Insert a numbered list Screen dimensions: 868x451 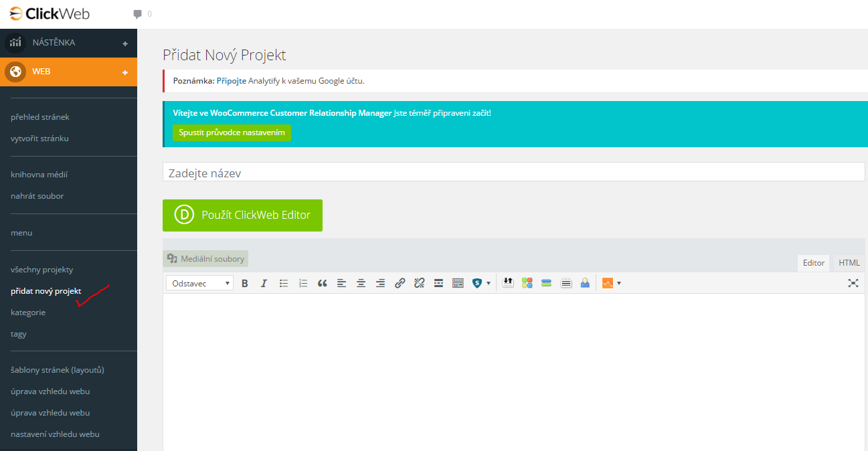(303, 283)
